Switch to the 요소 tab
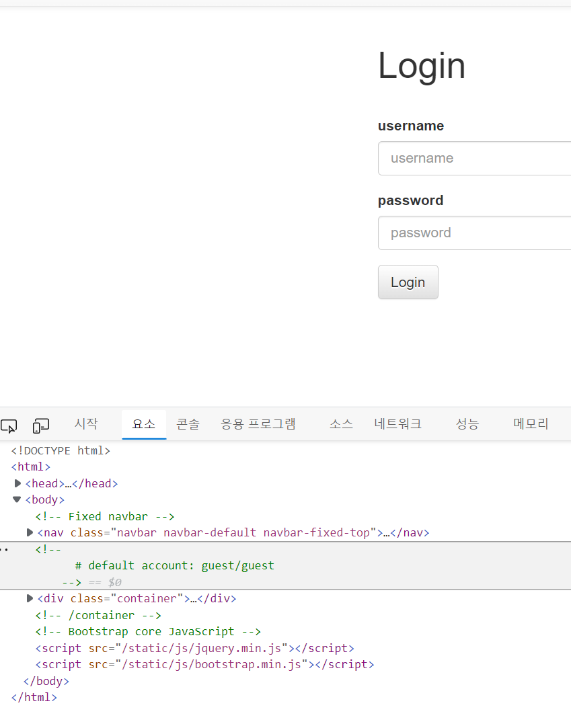The width and height of the screenshot is (571, 728). 143,424
